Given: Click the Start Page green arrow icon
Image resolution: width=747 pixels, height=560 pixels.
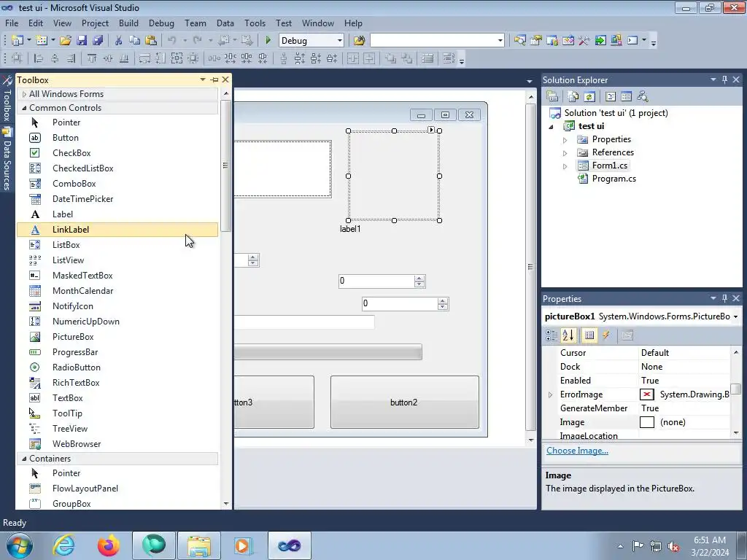Looking at the screenshot, I should tap(600, 41).
